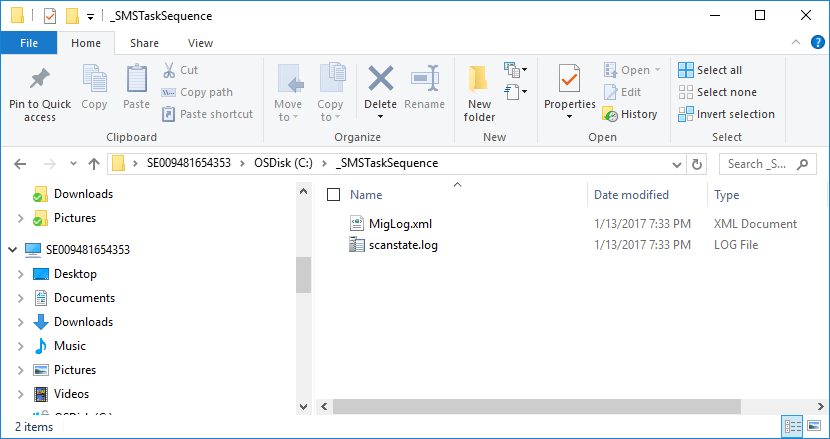Collapse the SE009481654353 computer node
Screen dimensions: 830x439
pos(12,250)
